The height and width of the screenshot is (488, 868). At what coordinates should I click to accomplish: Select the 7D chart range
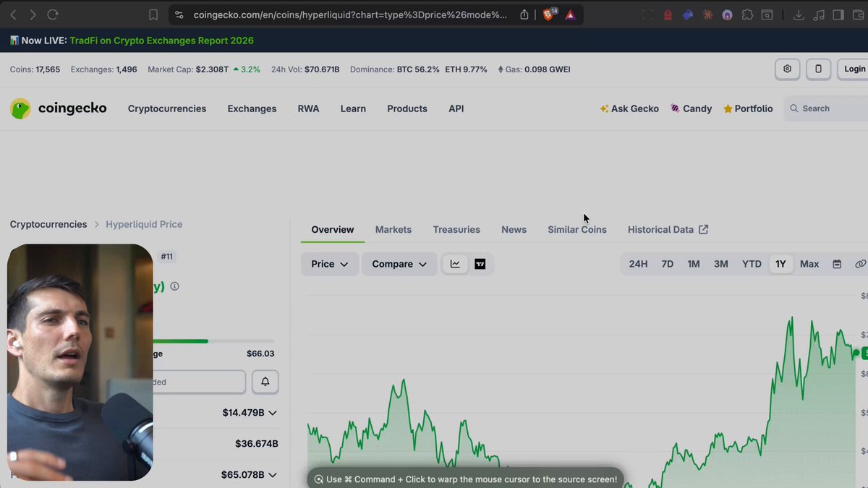point(668,264)
